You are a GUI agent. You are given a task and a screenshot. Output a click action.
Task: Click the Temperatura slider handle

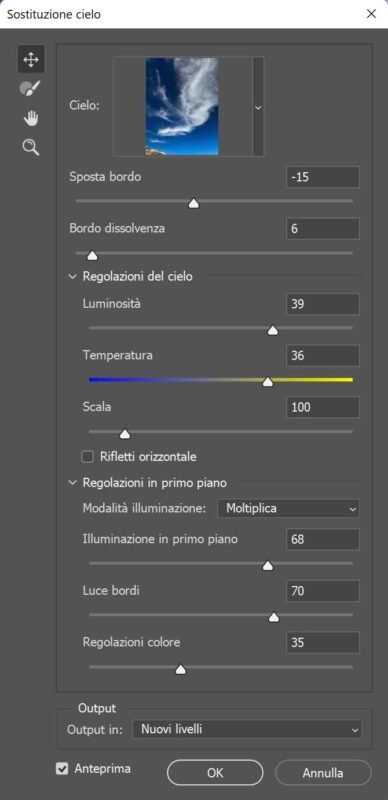click(268, 382)
